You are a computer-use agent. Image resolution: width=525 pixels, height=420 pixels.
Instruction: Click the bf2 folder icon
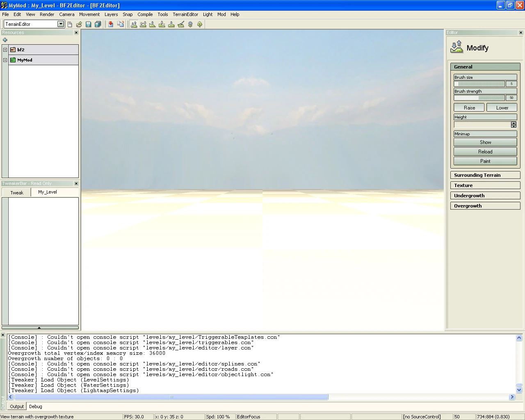pyautogui.click(x=13, y=50)
